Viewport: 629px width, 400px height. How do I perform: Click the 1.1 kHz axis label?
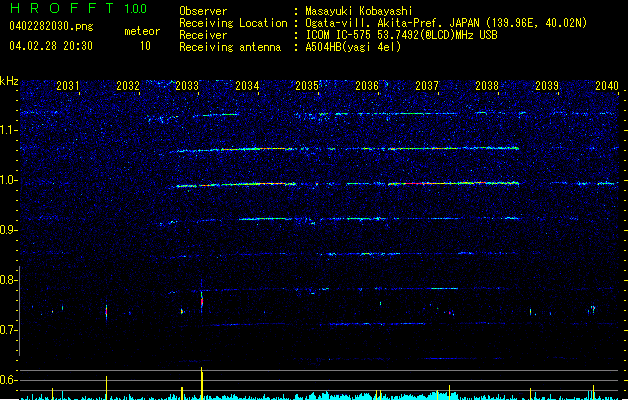[7, 130]
